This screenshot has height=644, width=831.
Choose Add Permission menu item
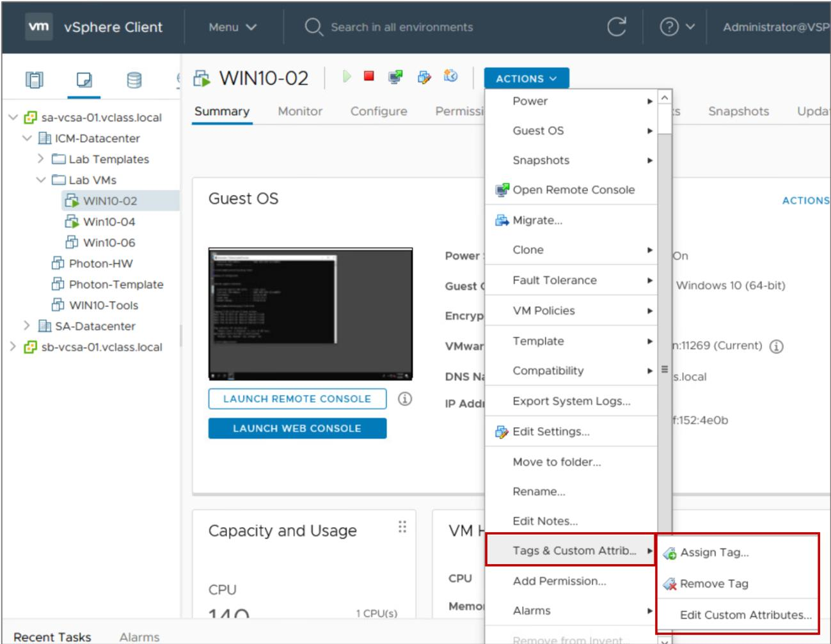(x=571, y=581)
